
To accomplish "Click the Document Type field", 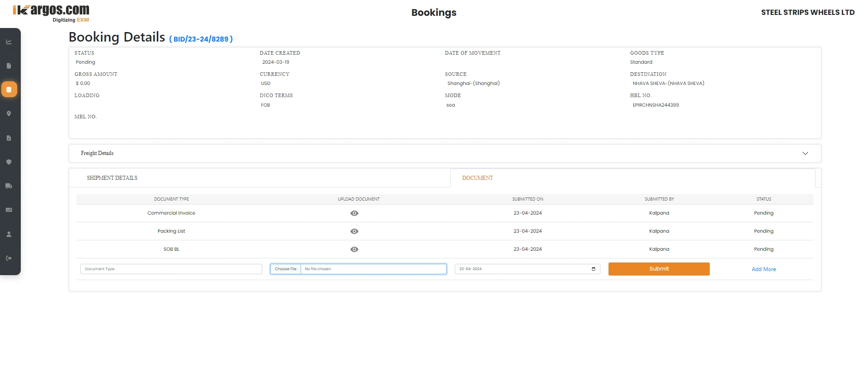I will click(x=171, y=269).
